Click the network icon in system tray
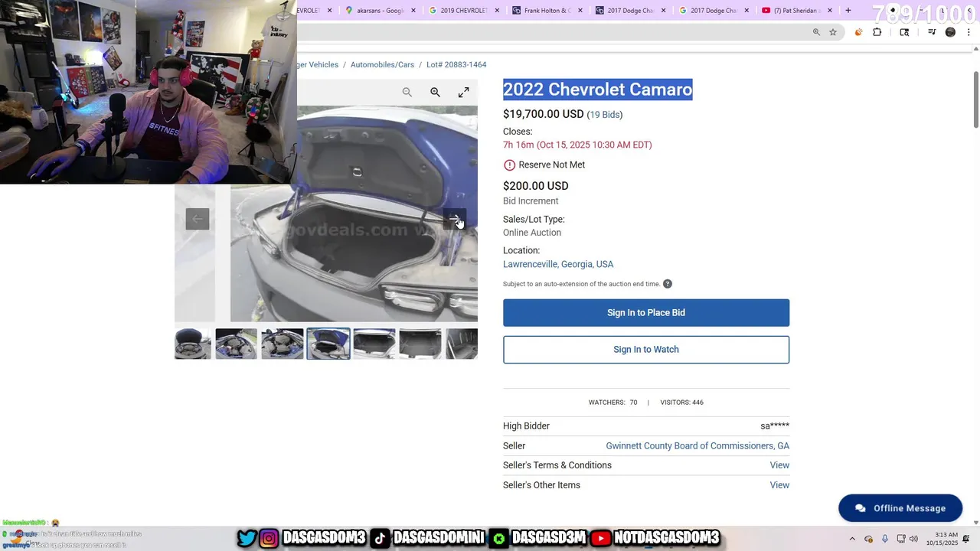This screenshot has height=551, width=980. 901,539
